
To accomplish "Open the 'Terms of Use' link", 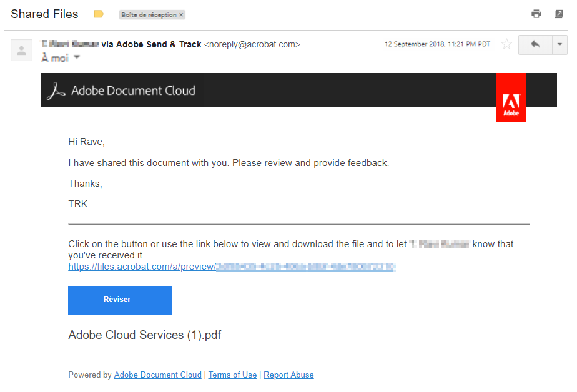I will click(232, 375).
